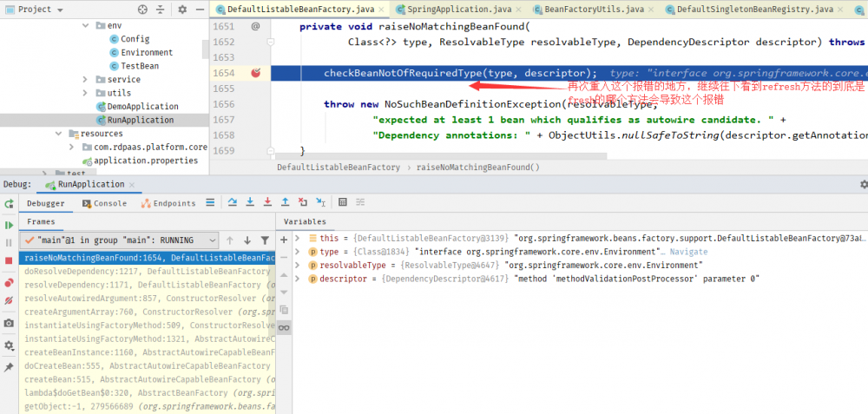This screenshot has width=868, height=414.
Task: Click Force Step Into red arrow
Action: point(267,202)
